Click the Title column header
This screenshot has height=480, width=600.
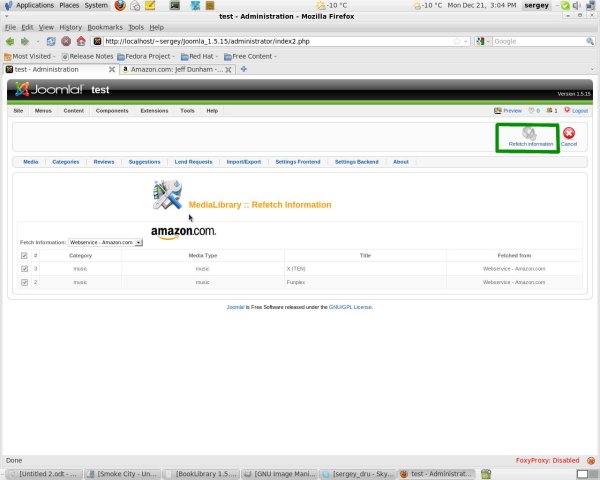click(x=365, y=255)
